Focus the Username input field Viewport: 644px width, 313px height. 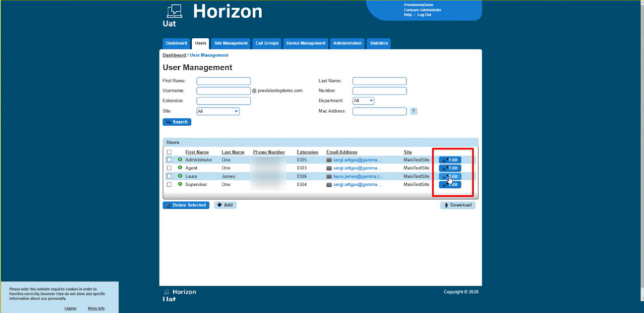(223, 91)
